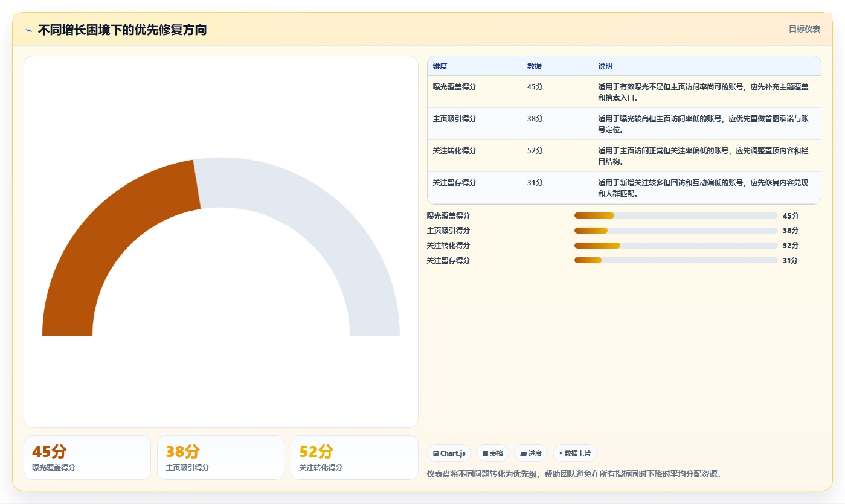The height and width of the screenshot is (504, 845).
Task: Click the 关注转化得分 progress bar
Action: coord(676,246)
